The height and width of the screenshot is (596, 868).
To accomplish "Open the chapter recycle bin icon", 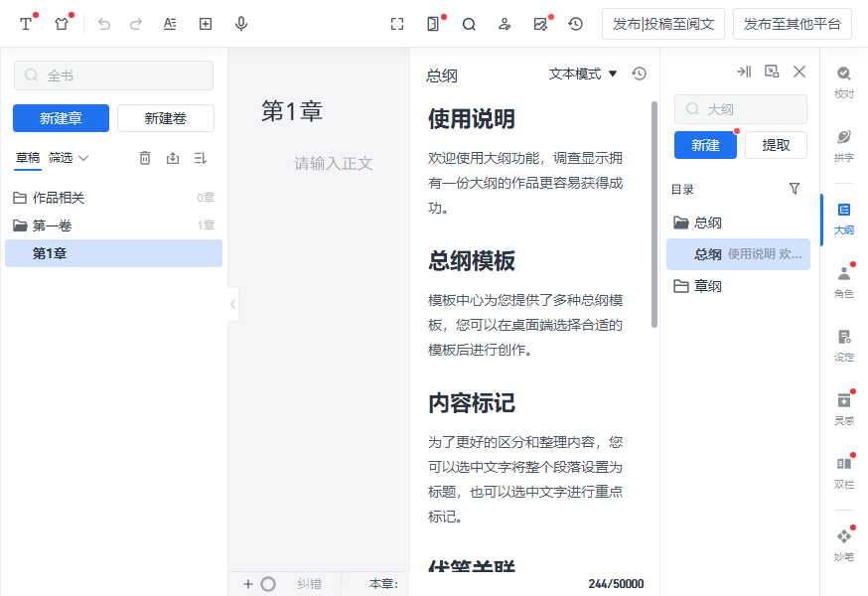I will click(x=145, y=158).
